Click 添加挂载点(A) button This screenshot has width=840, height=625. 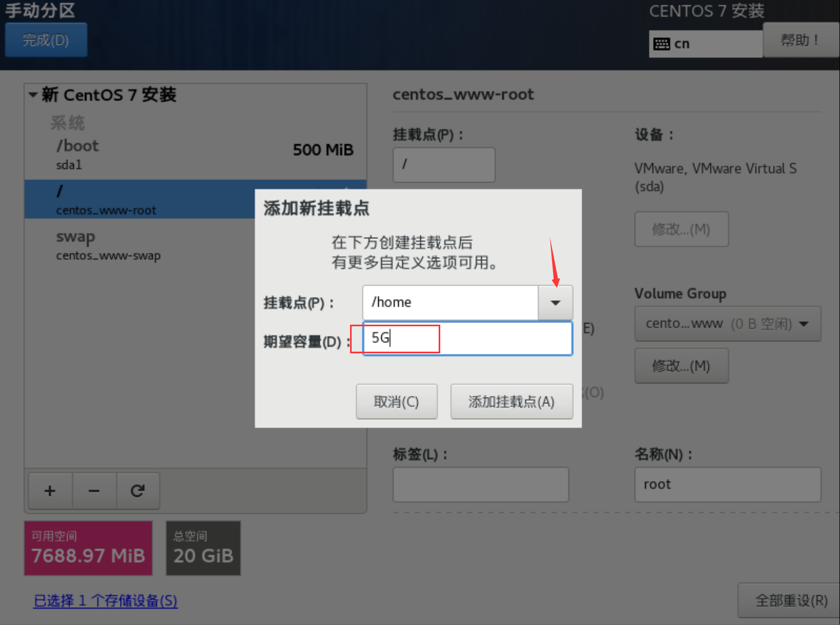(512, 401)
